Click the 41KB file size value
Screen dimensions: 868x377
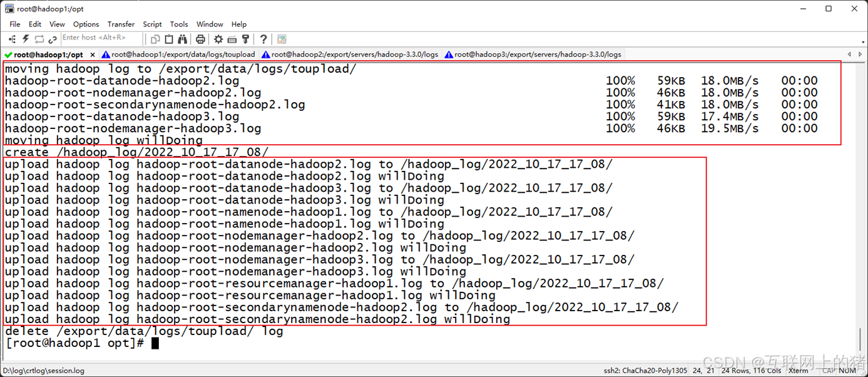[x=671, y=105]
